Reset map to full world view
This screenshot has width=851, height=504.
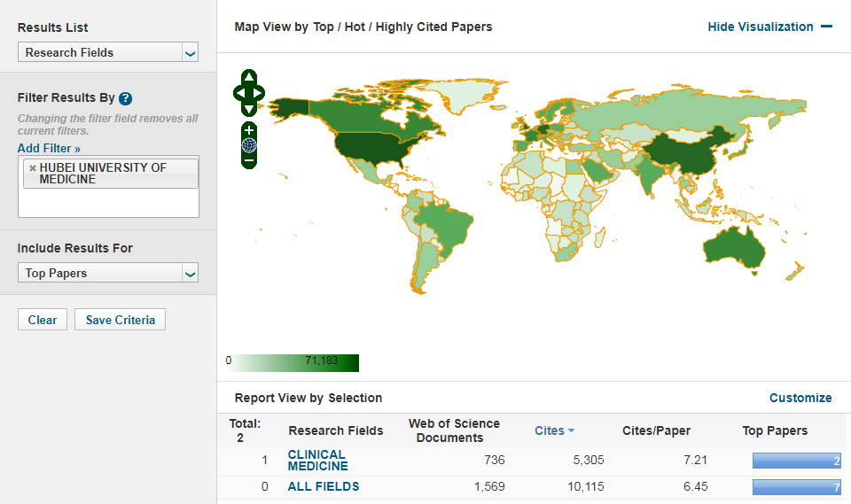coord(249,145)
